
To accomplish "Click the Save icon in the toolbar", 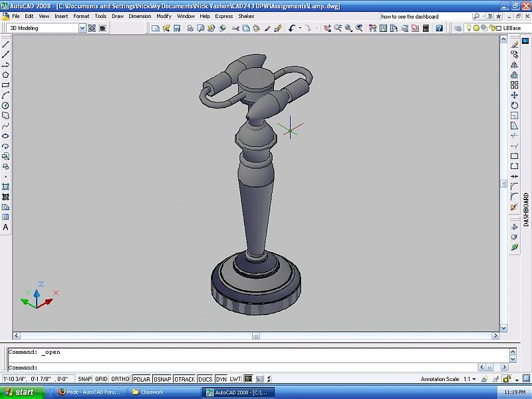I will pyautogui.click(x=177, y=28).
